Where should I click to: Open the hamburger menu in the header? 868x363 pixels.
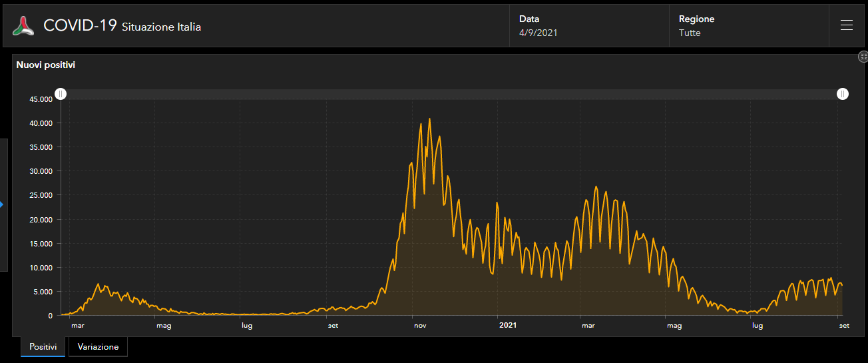point(846,25)
